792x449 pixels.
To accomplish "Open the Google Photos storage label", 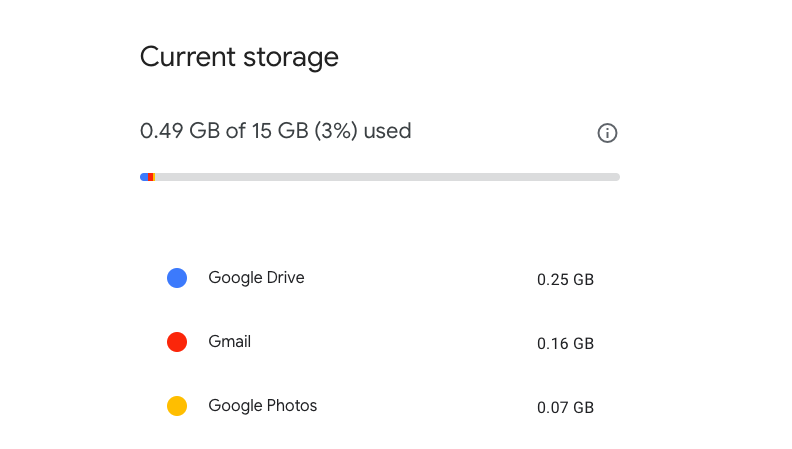I will tap(262, 405).
